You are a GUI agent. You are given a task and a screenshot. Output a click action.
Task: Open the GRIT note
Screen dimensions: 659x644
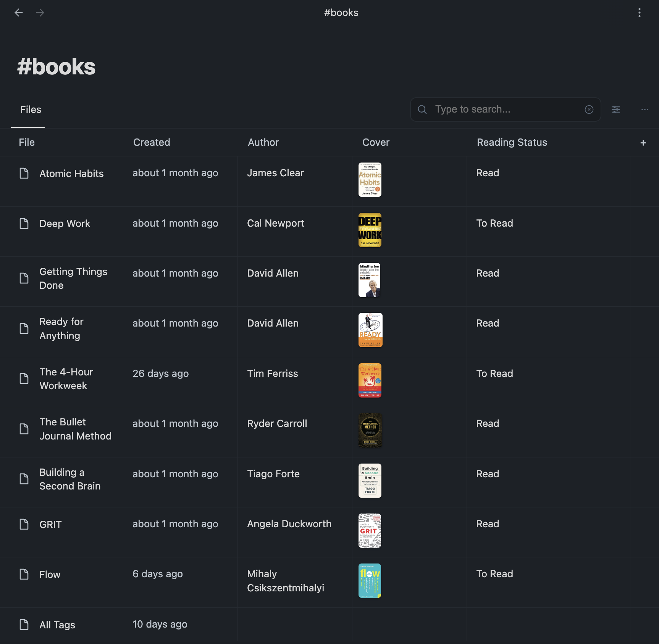click(50, 525)
